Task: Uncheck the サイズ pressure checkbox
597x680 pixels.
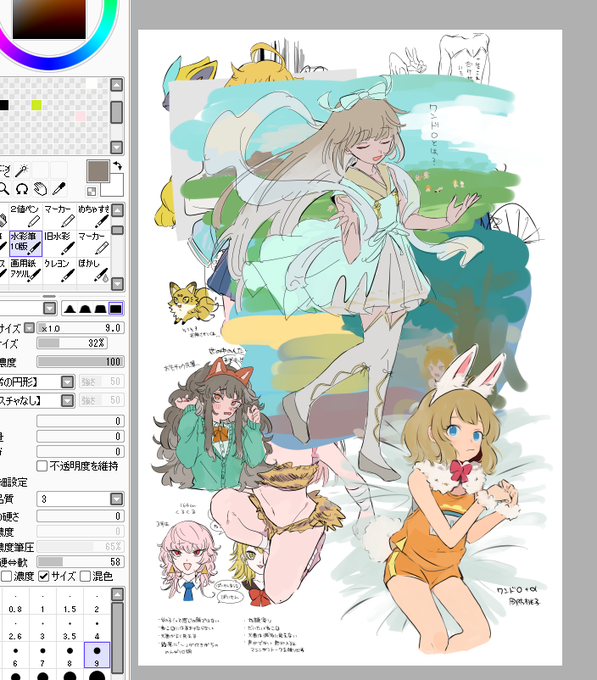Action: point(43,576)
